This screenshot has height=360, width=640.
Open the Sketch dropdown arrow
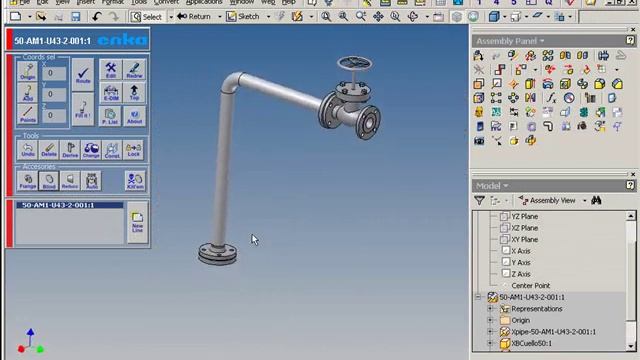tap(268, 17)
